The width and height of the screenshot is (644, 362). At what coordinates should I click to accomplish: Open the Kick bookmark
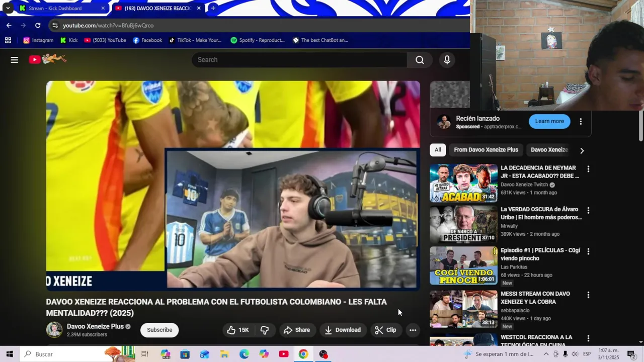point(69,40)
